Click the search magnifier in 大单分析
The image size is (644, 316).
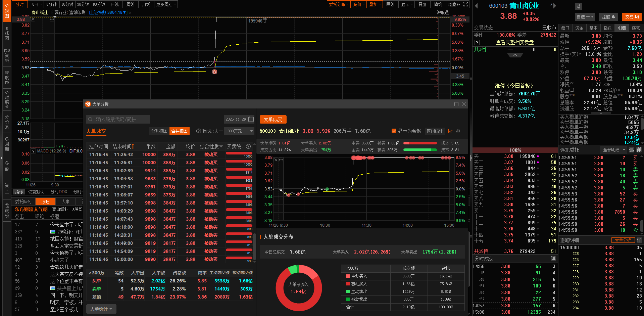[x=90, y=119]
